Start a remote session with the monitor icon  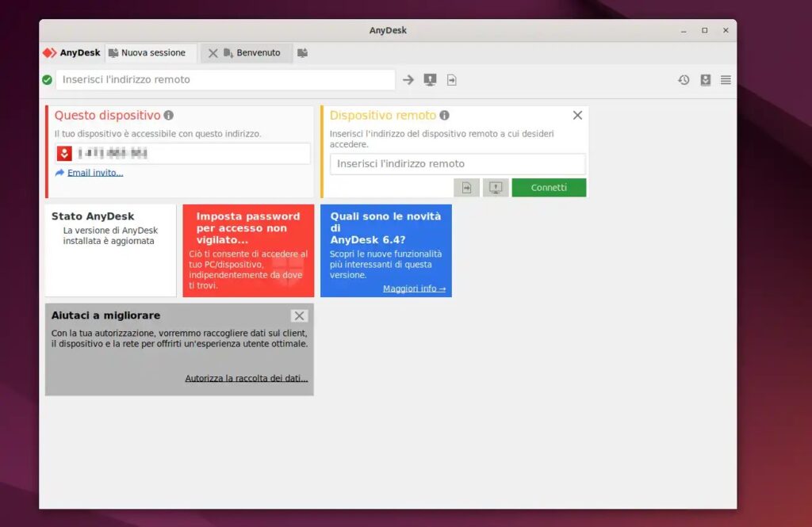click(x=429, y=79)
